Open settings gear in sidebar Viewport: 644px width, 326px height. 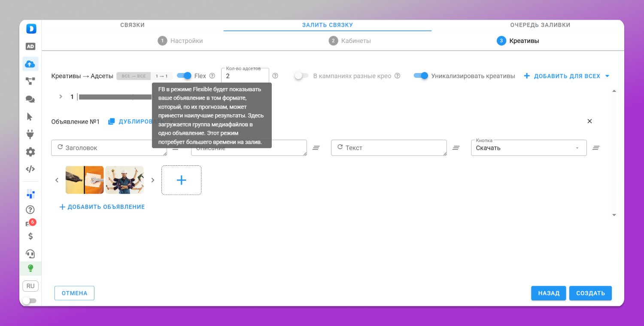coord(30,152)
